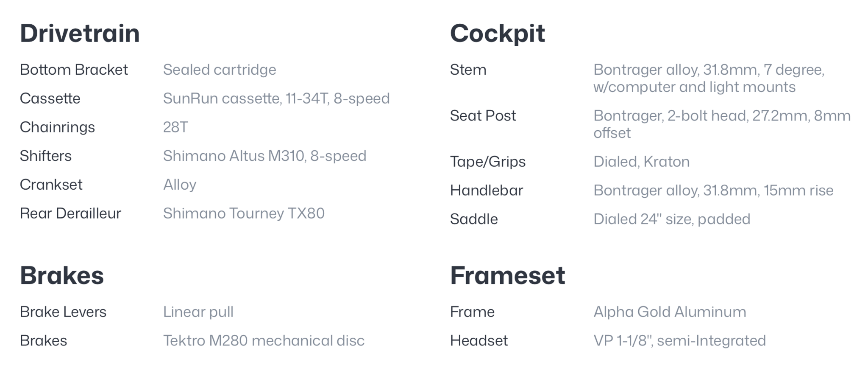This screenshot has height=376, width=868.
Task: Select the Seat Post label
Action: coord(483,116)
